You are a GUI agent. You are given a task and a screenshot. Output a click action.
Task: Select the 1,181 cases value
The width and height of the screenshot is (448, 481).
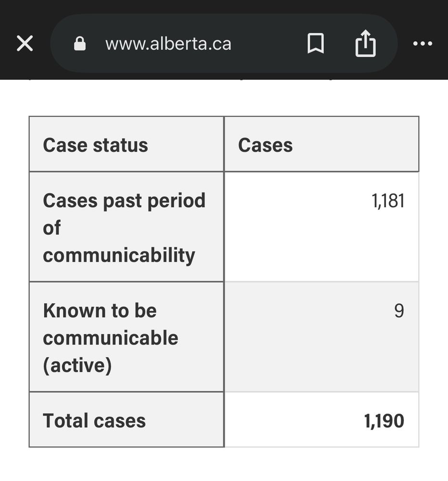pos(387,201)
